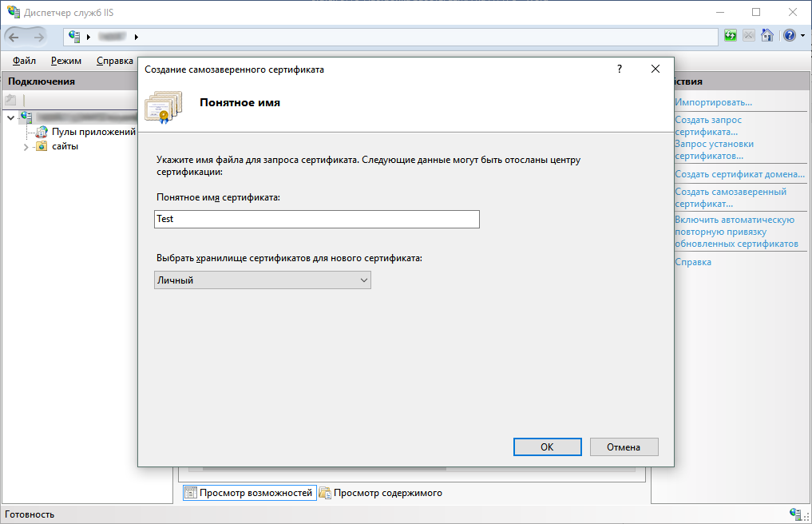Viewport: 812px width, 524px height.
Task: Click the dialog's question mark help button
Action: click(x=619, y=69)
